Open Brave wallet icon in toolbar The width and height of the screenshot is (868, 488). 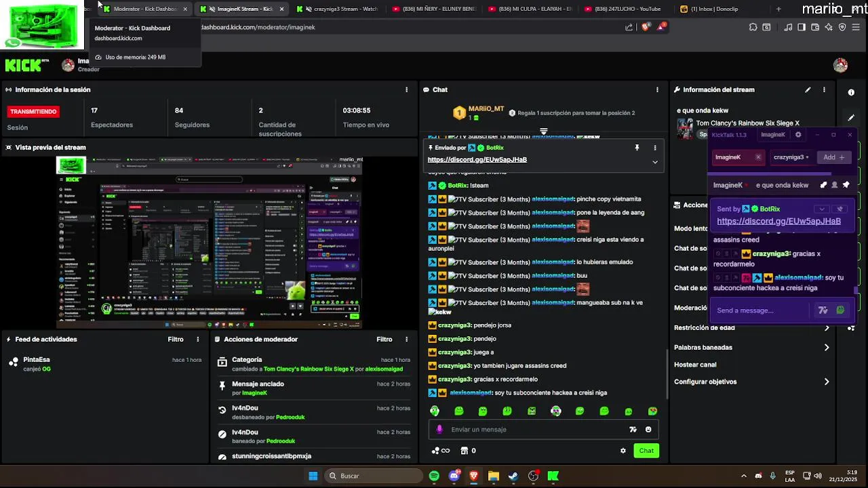pyautogui.click(x=815, y=27)
